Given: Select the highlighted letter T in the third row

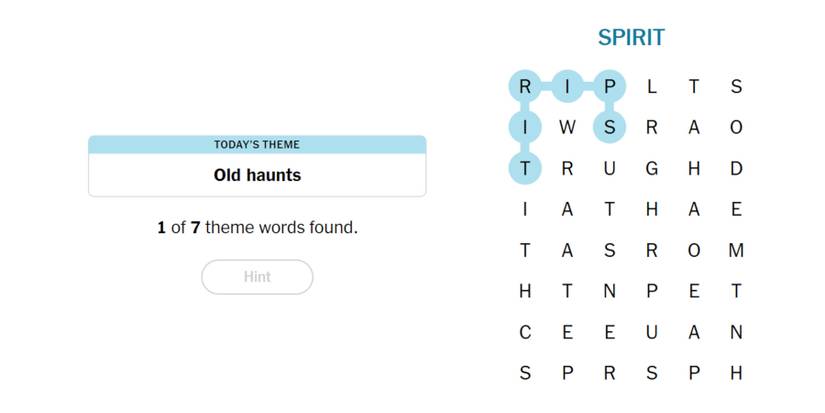Looking at the screenshot, I should point(525,169).
